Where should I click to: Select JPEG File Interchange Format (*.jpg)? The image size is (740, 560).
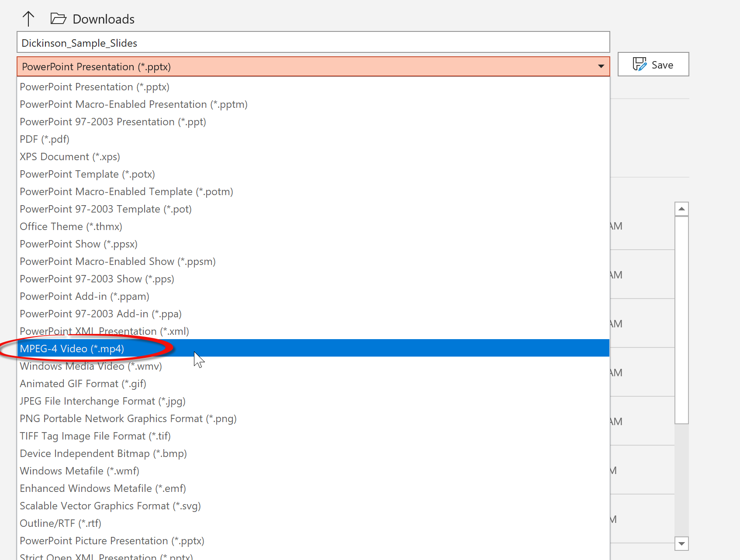pos(313,401)
